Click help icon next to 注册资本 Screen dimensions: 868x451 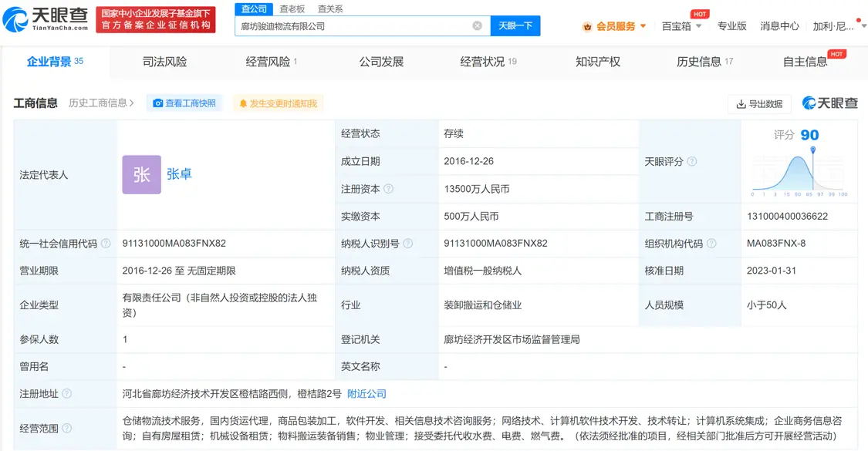pyautogui.click(x=389, y=189)
